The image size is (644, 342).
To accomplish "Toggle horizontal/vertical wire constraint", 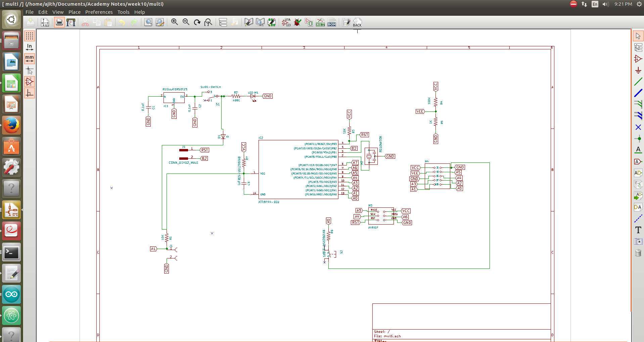I will point(30,93).
